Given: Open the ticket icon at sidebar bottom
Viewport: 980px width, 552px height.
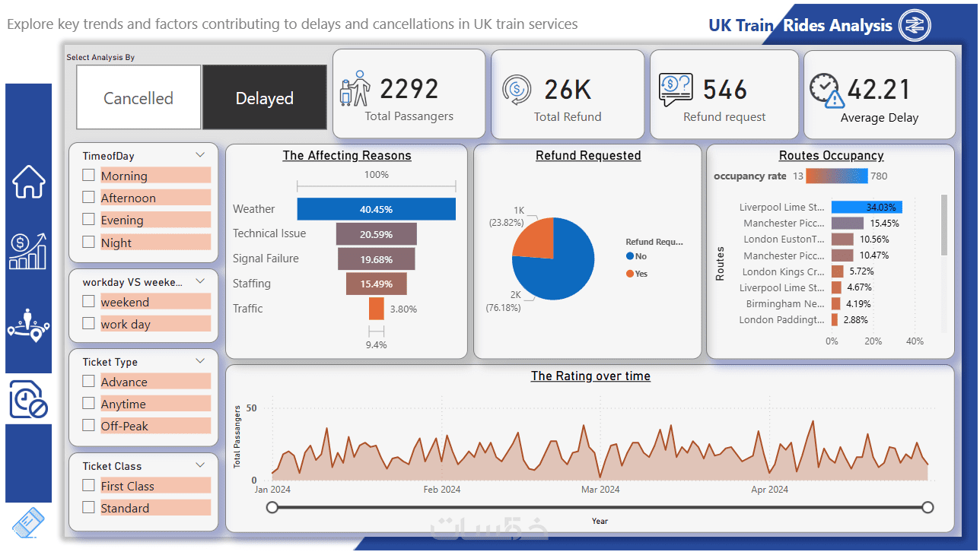Looking at the screenshot, I should tap(29, 522).
